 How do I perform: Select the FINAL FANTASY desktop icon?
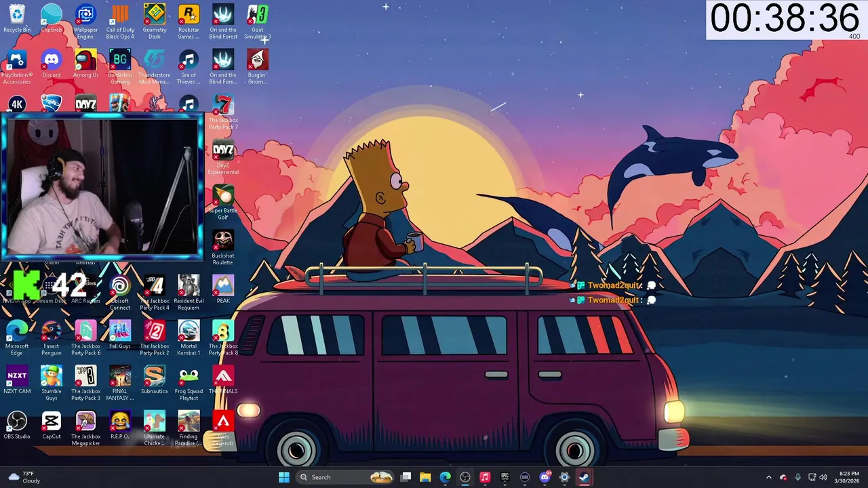tap(120, 384)
